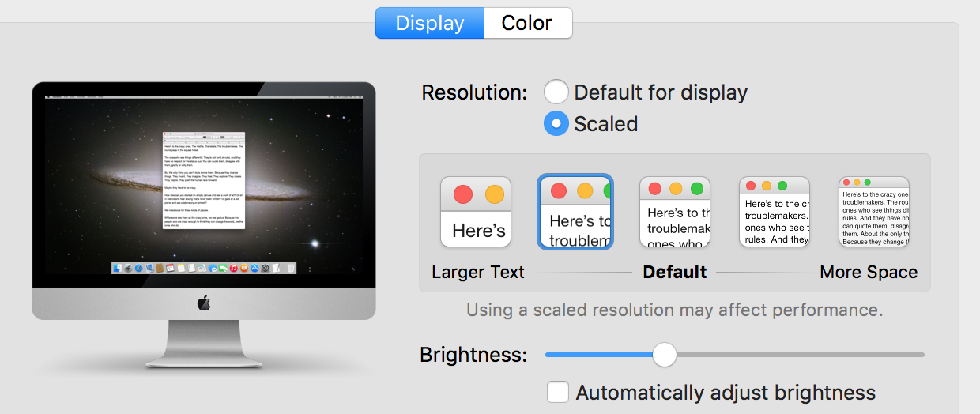
Task: Click the Brightness slider knob
Action: (665, 355)
